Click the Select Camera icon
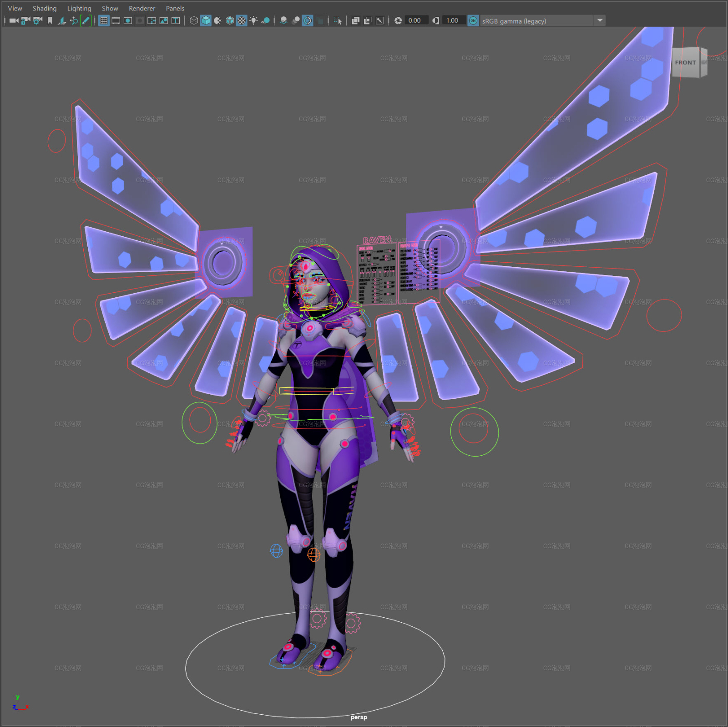This screenshot has height=727, width=728. pyautogui.click(x=14, y=20)
